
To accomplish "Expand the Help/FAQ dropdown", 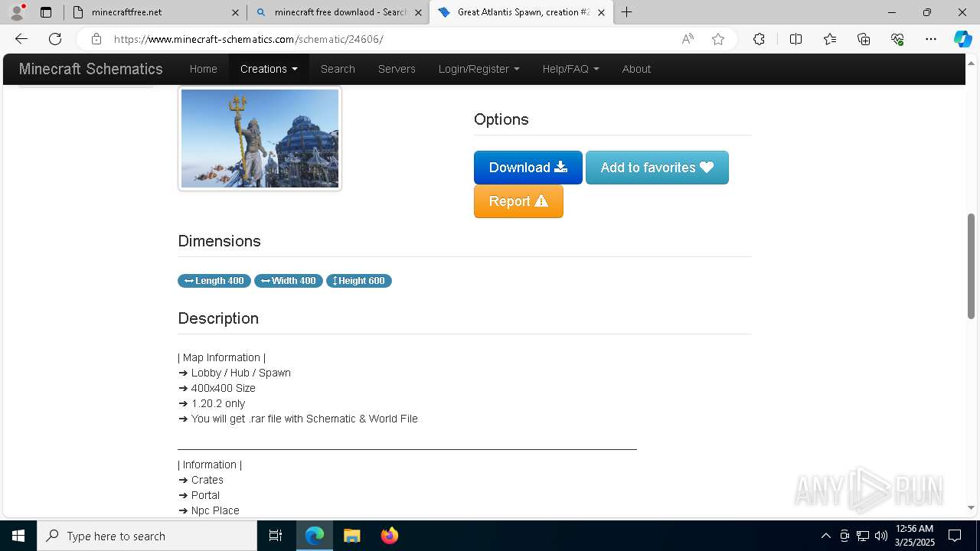I will (x=570, y=69).
